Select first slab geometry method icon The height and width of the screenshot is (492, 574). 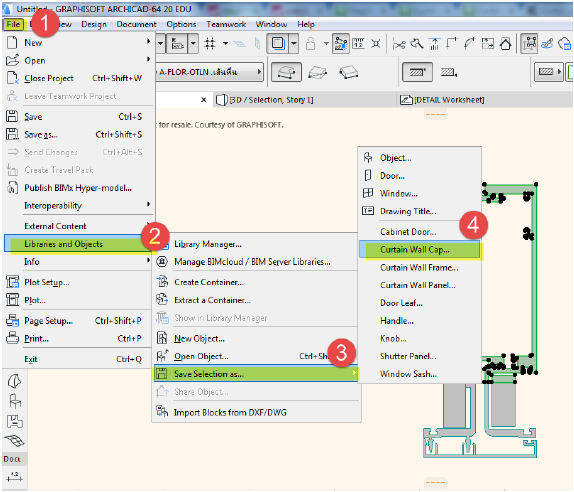pyautogui.click(x=286, y=72)
